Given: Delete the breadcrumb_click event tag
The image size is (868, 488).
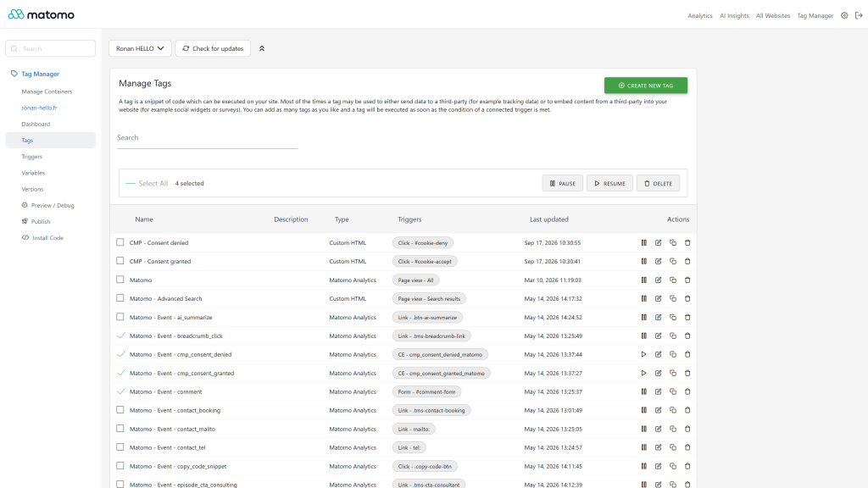Looking at the screenshot, I should pyautogui.click(x=687, y=335).
